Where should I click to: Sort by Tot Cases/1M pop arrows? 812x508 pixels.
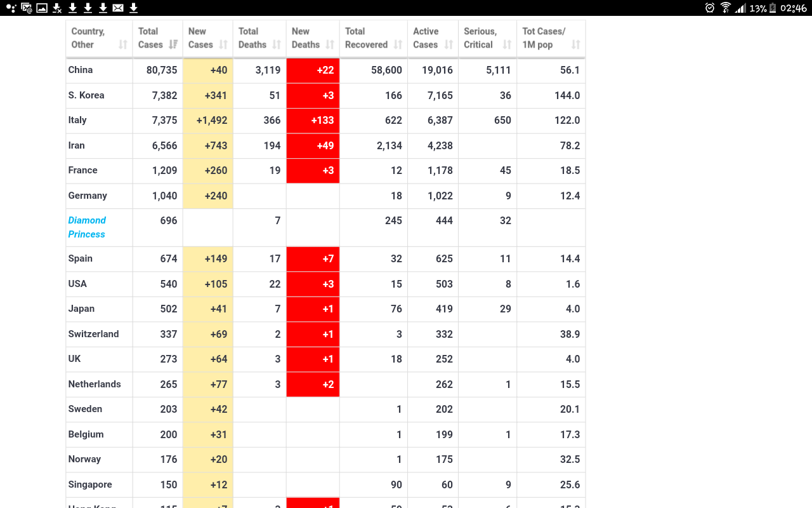(x=575, y=44)
